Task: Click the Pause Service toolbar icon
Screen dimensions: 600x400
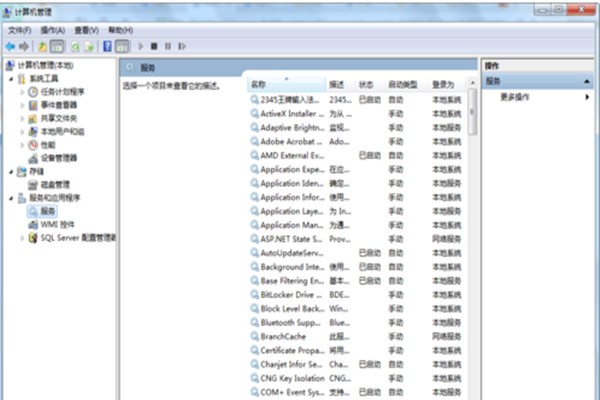Action: pos(168,46)
